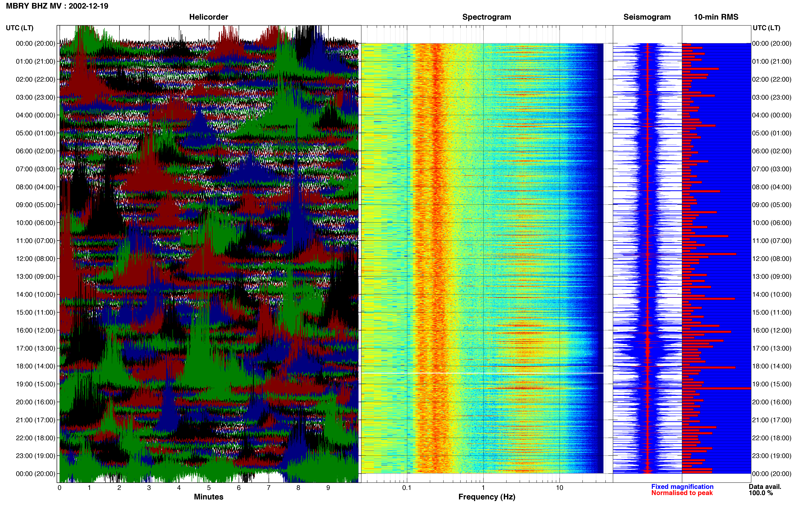Click the left '01:00 (21:00)' time label
The height and width of the screenshot is (508, 812).
coord(36,61)
